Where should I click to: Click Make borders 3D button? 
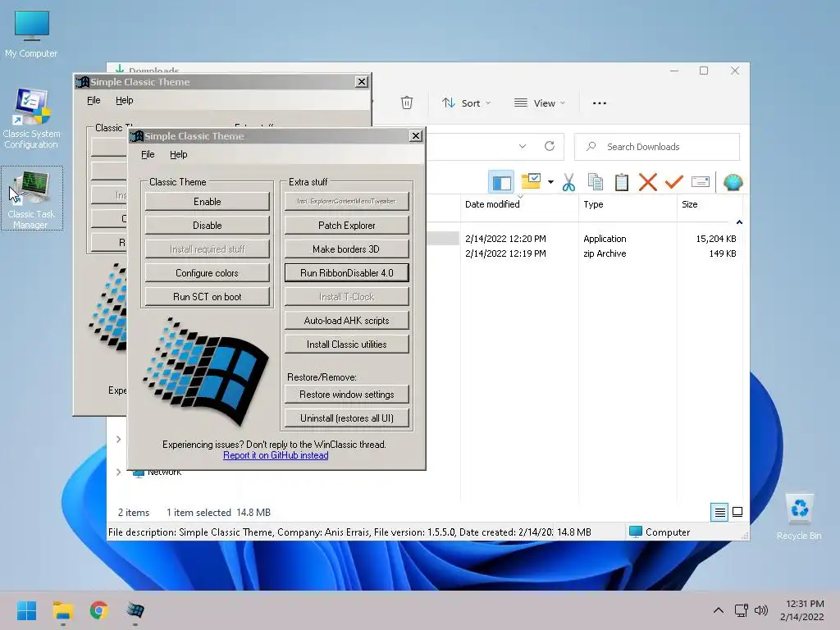347,249
